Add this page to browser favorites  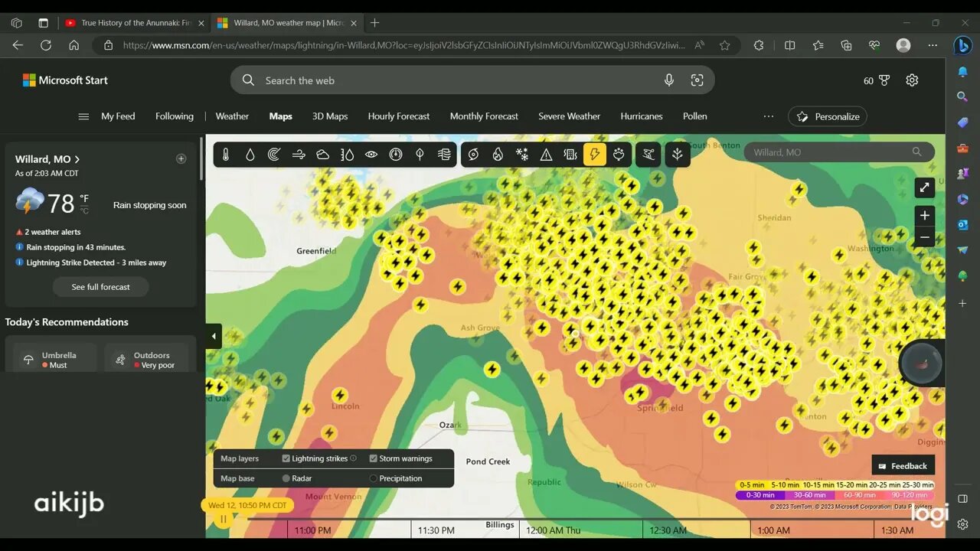[724, 45]
